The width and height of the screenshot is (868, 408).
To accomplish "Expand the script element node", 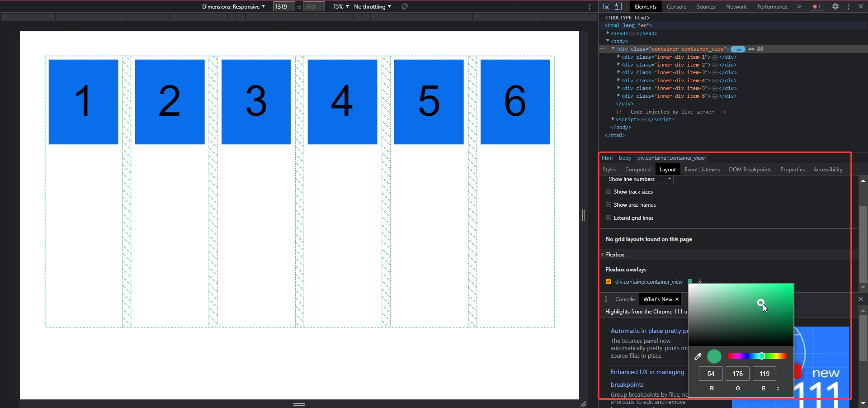I will pos(613,119).
